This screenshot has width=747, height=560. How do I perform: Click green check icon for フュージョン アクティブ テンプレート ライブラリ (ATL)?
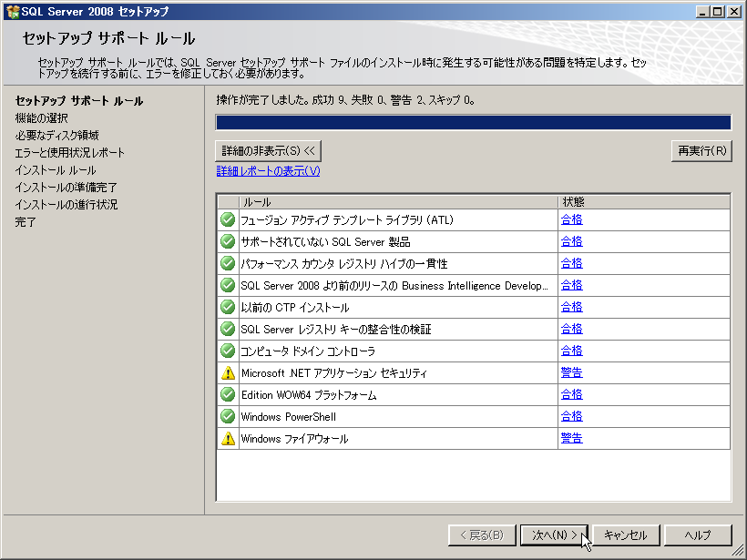(228, 219)
